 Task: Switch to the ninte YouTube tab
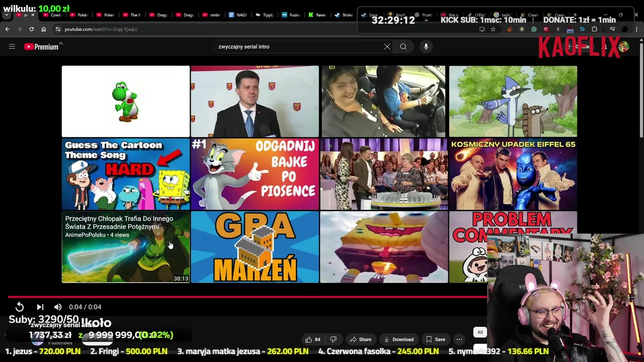(x=211, y=15)
